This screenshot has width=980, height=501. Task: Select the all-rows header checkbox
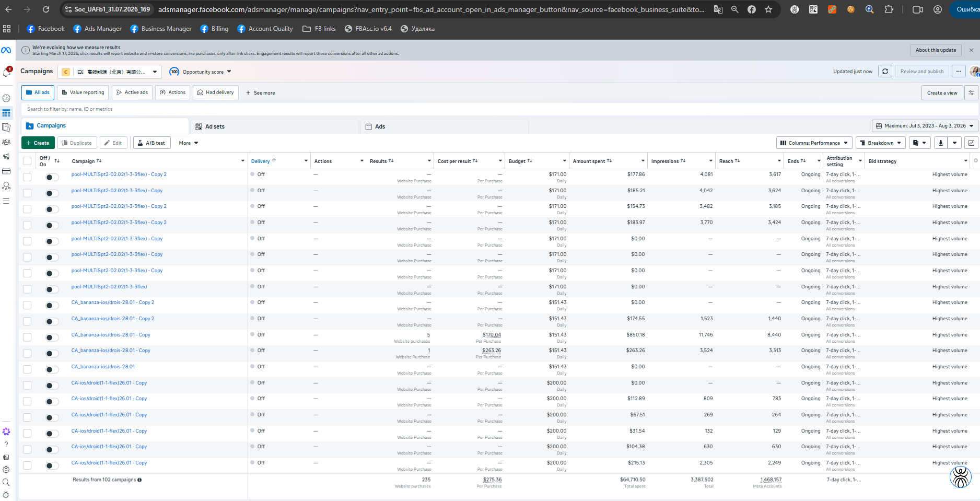click(x=27, y=161)
